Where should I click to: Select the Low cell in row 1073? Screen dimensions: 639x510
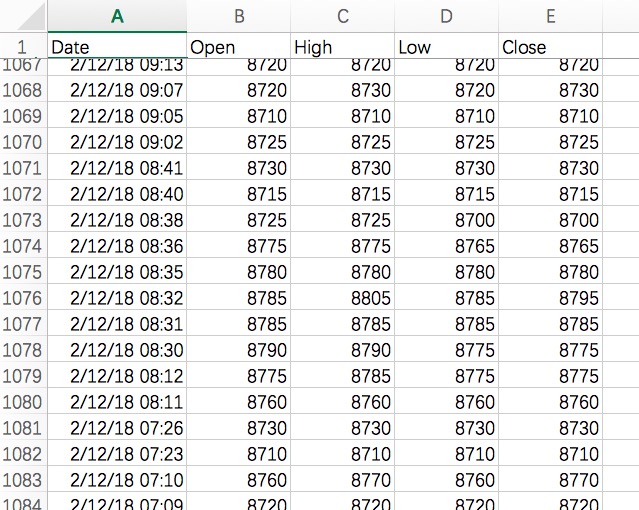pos(446,220)
